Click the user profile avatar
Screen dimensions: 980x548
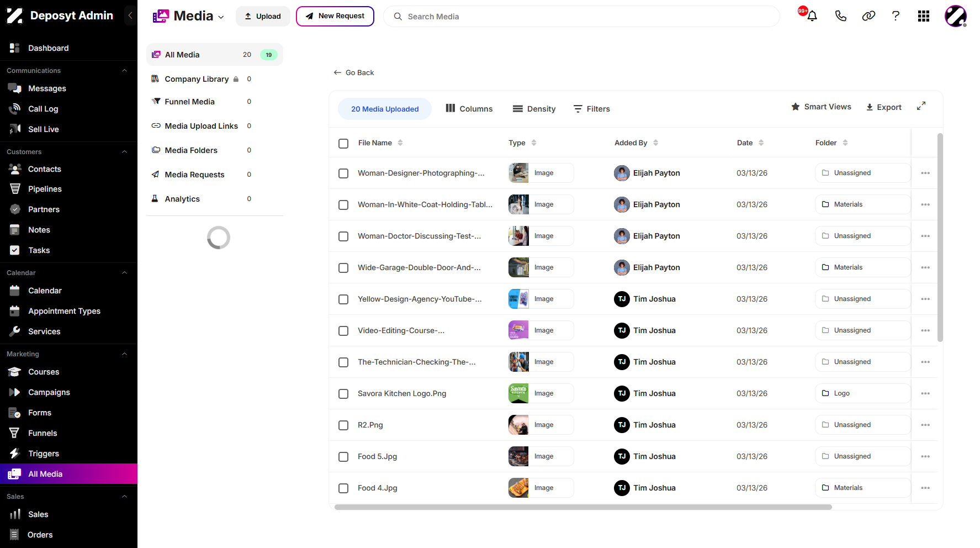[x=956, y=16]
